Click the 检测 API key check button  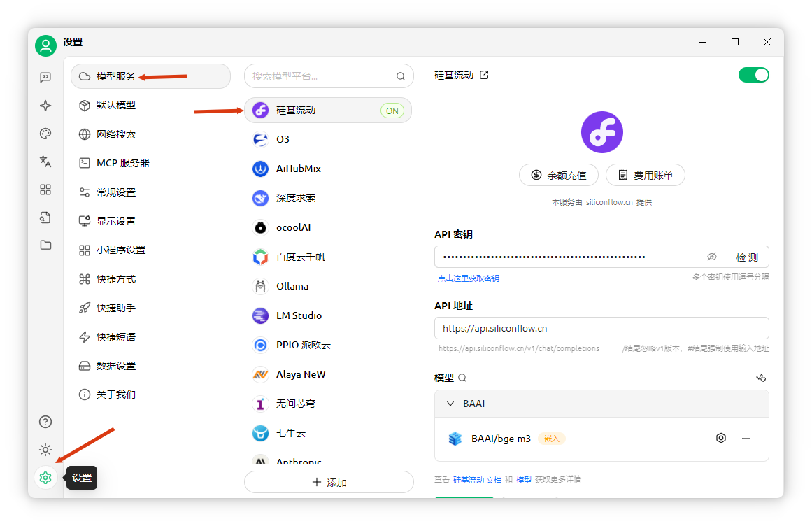click(x=747, y=257)
